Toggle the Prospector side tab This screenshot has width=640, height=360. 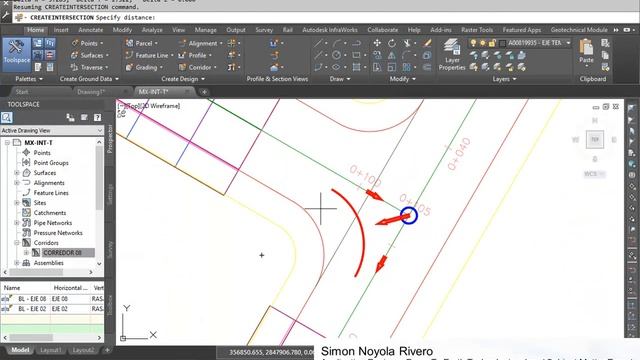(110, 139)
